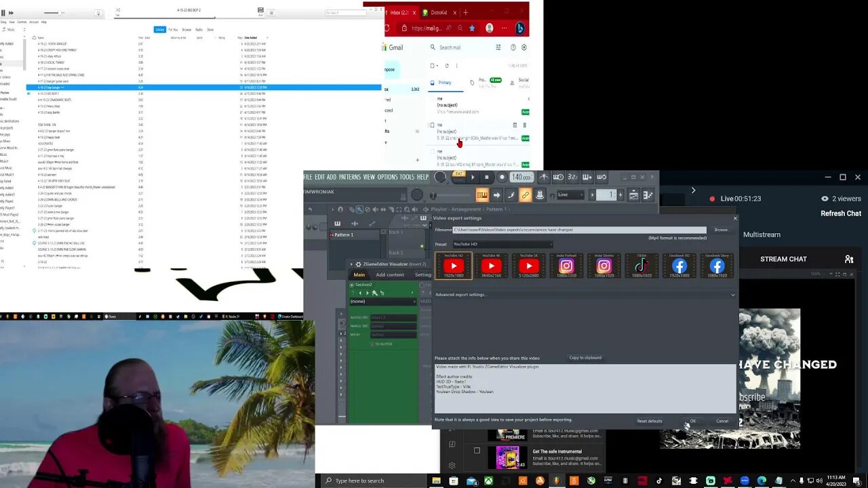Click the browser favorites star icon
868x488 pixels.
click(x=472, y=28)
